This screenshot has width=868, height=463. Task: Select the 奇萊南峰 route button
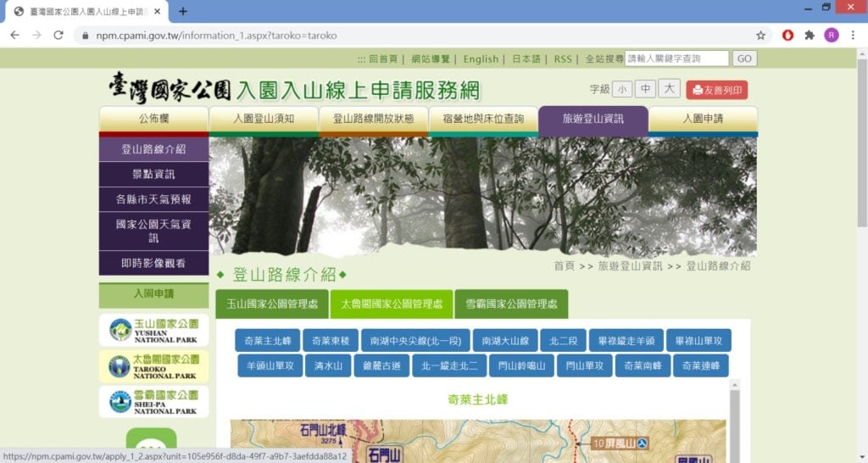pos(643,365)
